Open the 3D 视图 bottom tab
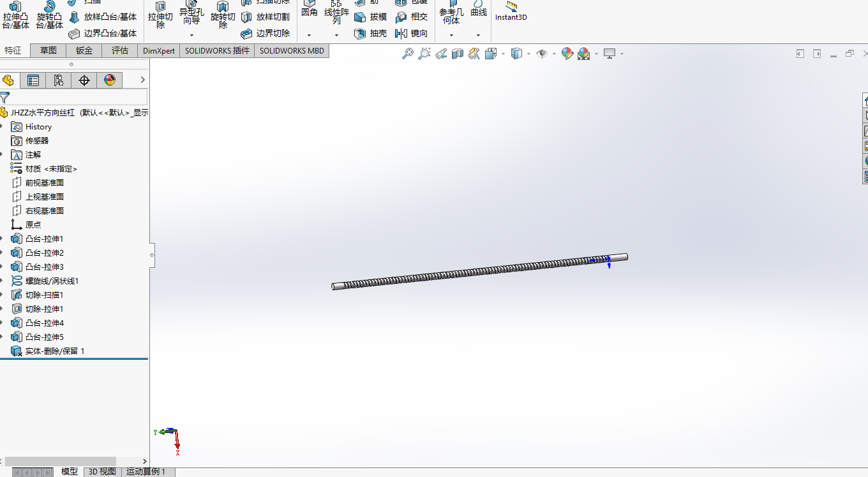The image size is (868, 477). pos(102,472)
